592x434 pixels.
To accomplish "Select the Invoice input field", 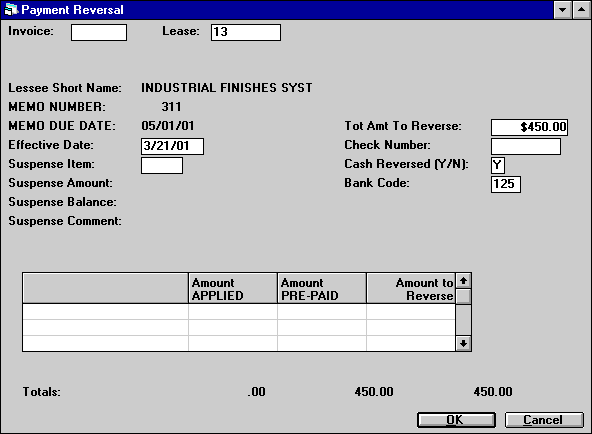I will click(x=99, y=32).
